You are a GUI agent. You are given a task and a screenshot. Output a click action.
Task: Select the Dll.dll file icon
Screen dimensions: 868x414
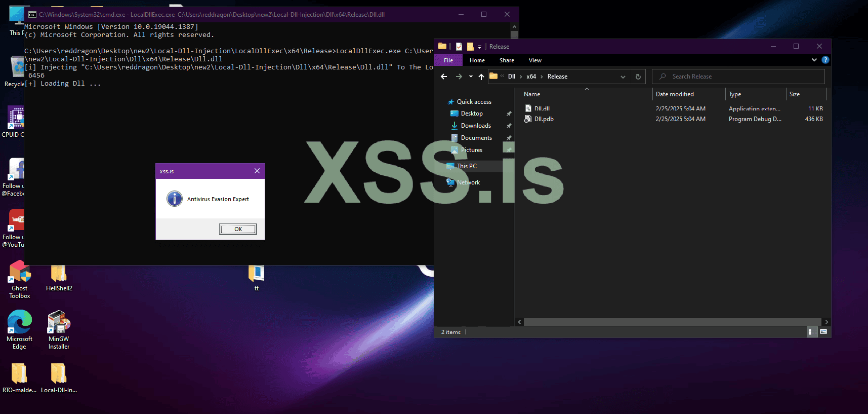pyautogui.click(x=528, y=108)
